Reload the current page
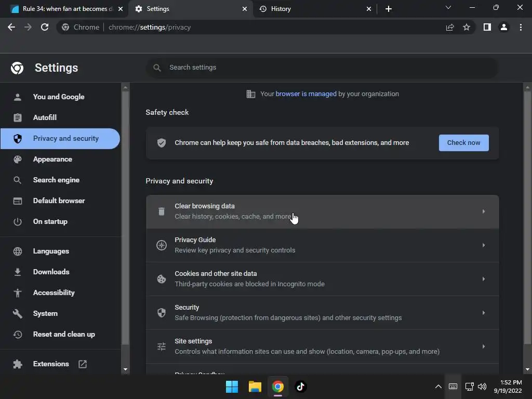Viewport: 532px width, 399px height. (x=45, y=27)
